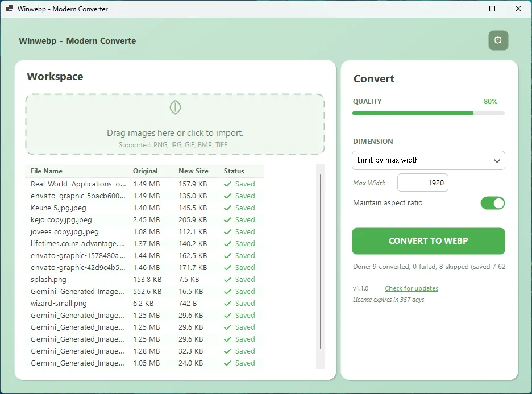Click the Max Width input field
This screenshot has height=394, width=532.
pyautogui.click(x=422, y=183)
